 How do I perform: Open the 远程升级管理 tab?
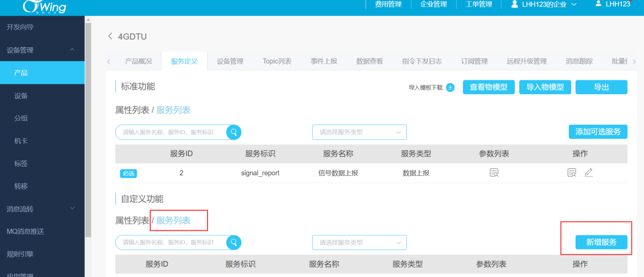click(526, 61)
